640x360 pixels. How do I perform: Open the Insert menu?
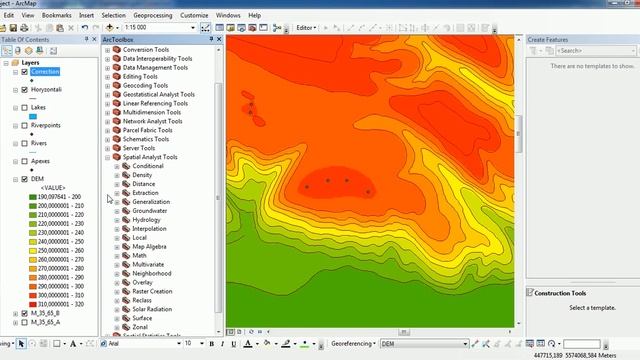pyautogui.click(x=86, y=15)
